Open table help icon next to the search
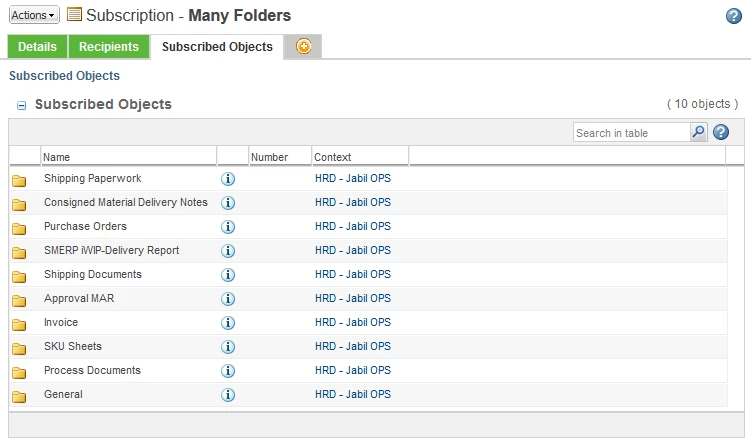The width and height of the screenshot is (751, 444). 721,132
